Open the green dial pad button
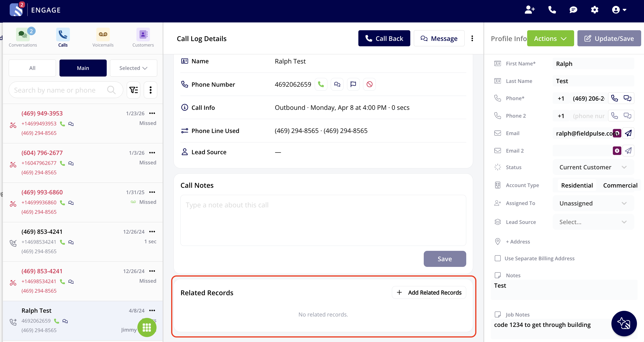 pos(147,327)
